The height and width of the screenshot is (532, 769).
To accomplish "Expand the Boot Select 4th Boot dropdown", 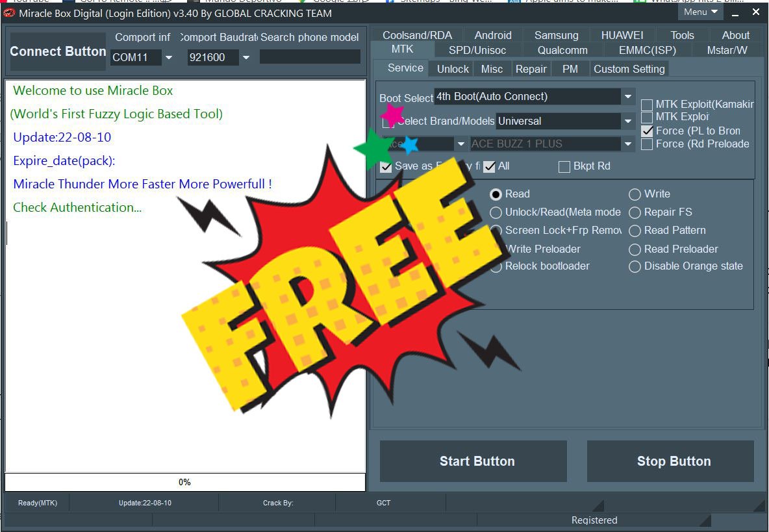I will [628, 97].
